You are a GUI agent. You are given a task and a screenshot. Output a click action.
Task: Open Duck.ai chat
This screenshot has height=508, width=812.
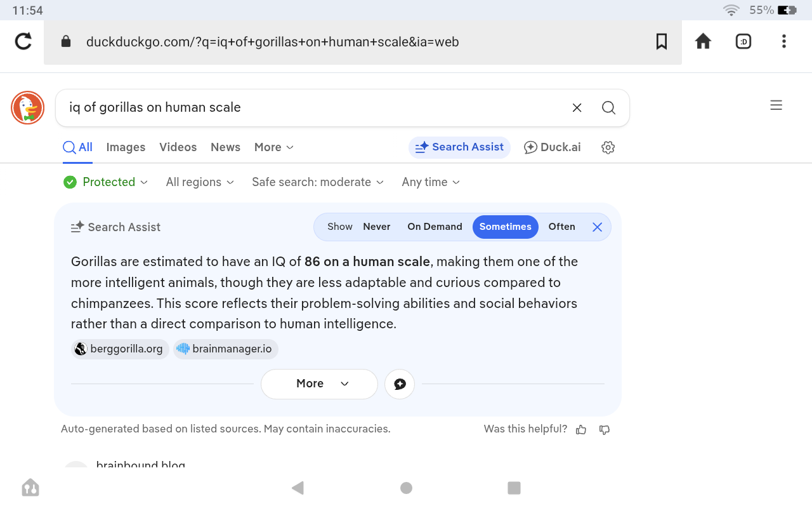pyautogui.click(x=552, y=147)
